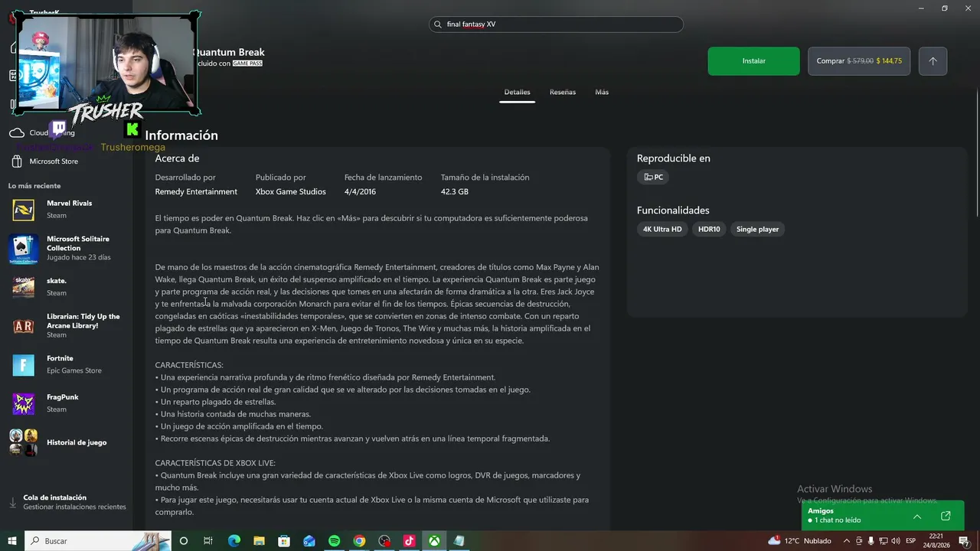Image resolution: width=980 pixels, height=551 pixels.
Task: Open the network icon in system tray
Action: (883, 541)
